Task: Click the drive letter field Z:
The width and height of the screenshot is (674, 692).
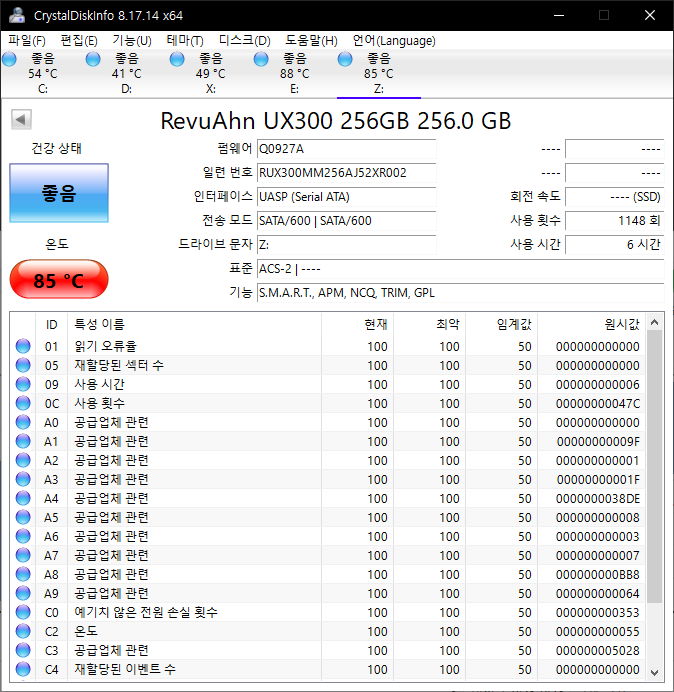Action: [x=346, y=244]
